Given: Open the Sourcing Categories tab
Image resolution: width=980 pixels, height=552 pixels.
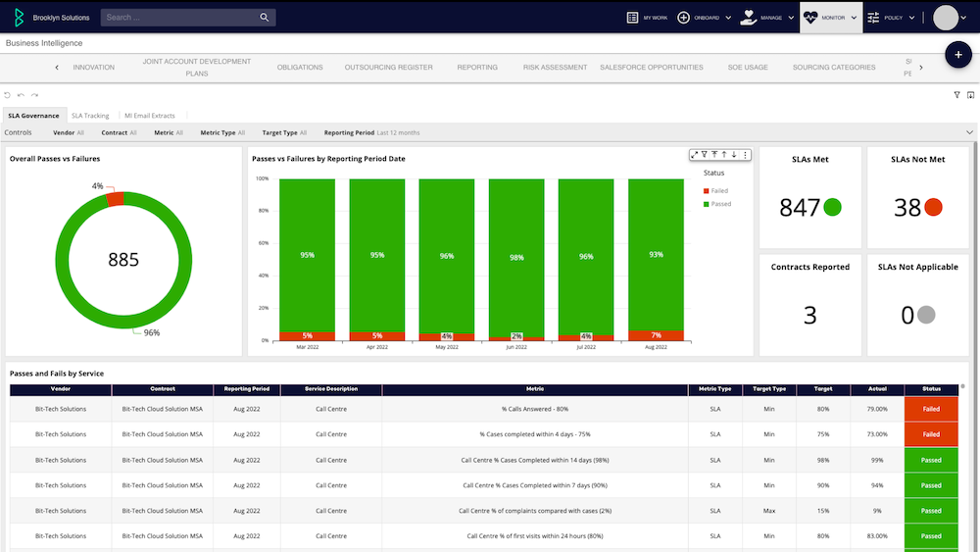Looking at the screenshot, I should click(x=834, y=68).
